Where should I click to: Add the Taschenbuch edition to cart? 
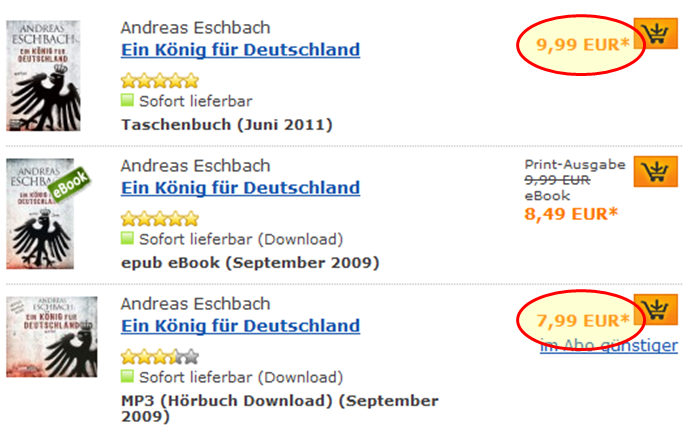click(x=656, y=36)
